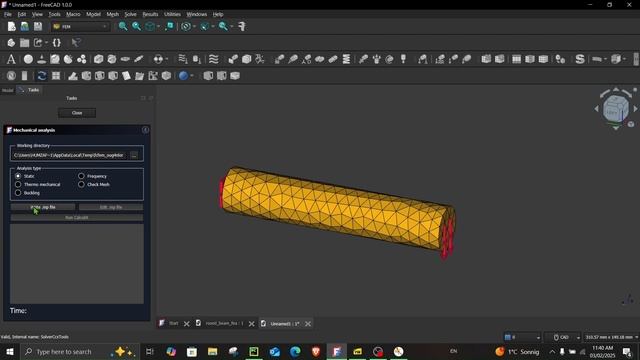The height and width of the screenshot is (360, 640).
Task: Click the working directory browse '...' button
Action: pyautogui.click(x=134, y=156)
